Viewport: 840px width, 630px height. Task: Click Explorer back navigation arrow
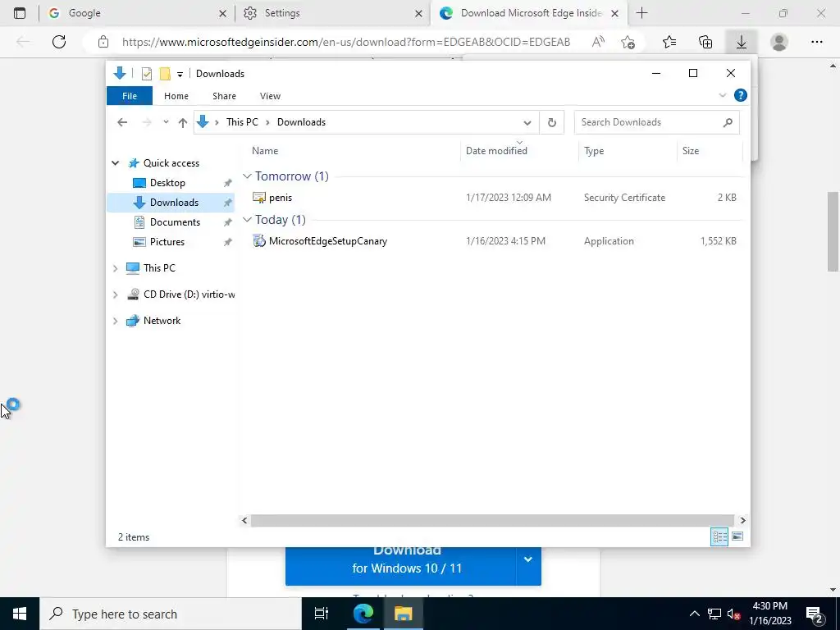122,123
